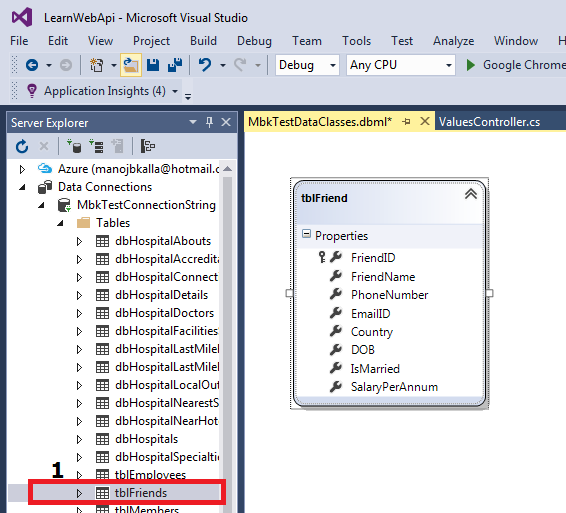The height and width of the screenshot is (513, 566).
Task: Expand the tblFriends table node
Action: (79, 493)
